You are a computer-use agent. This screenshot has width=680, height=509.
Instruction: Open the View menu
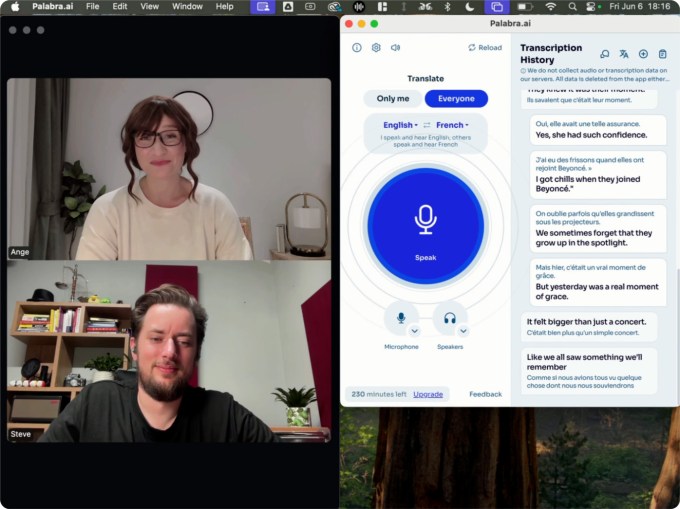tap(150, 7)
